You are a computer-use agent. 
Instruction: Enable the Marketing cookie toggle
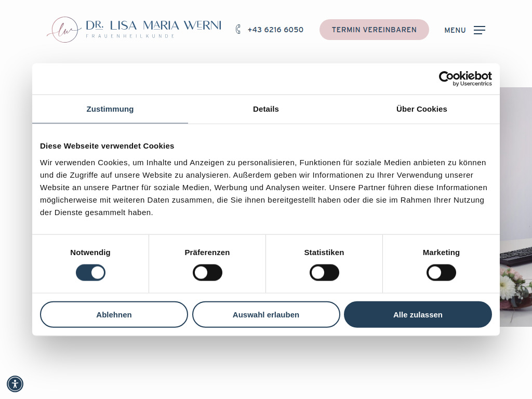pos(441,272)
